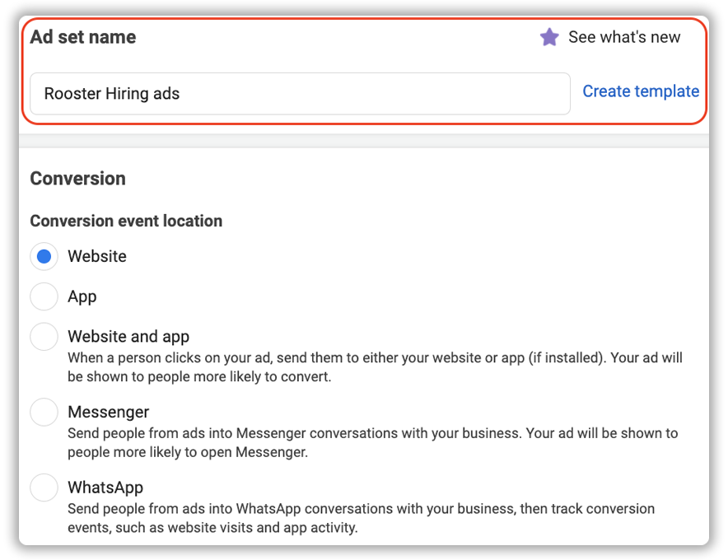Click the Website and app description text
This screenshot has width=728, height=560.
pyautogui.click(x=376, y=366)
